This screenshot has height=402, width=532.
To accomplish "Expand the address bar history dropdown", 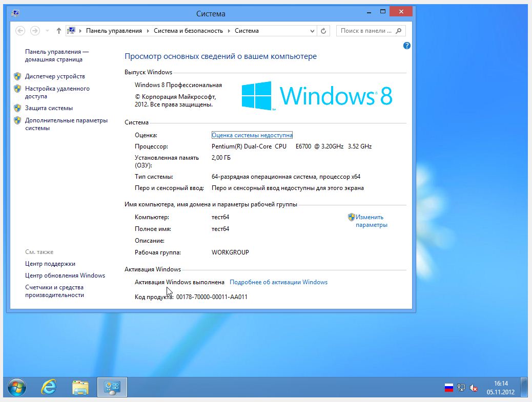I will [x=312, y=31].
